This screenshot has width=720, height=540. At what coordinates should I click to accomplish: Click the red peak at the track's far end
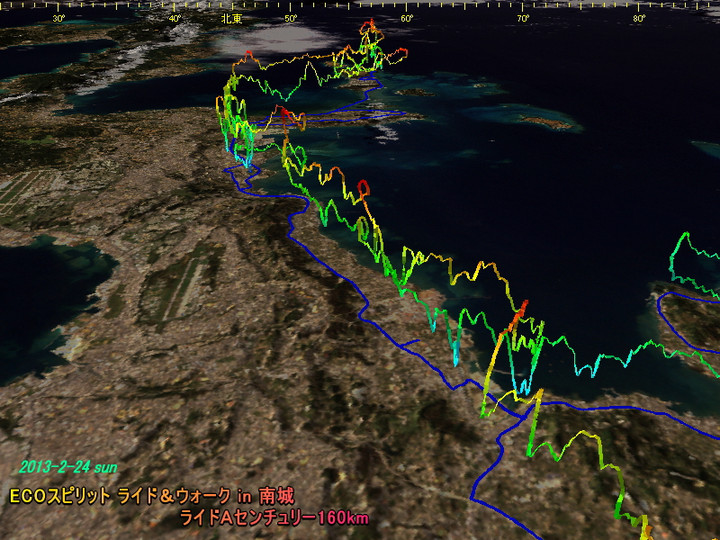point(369,22)
